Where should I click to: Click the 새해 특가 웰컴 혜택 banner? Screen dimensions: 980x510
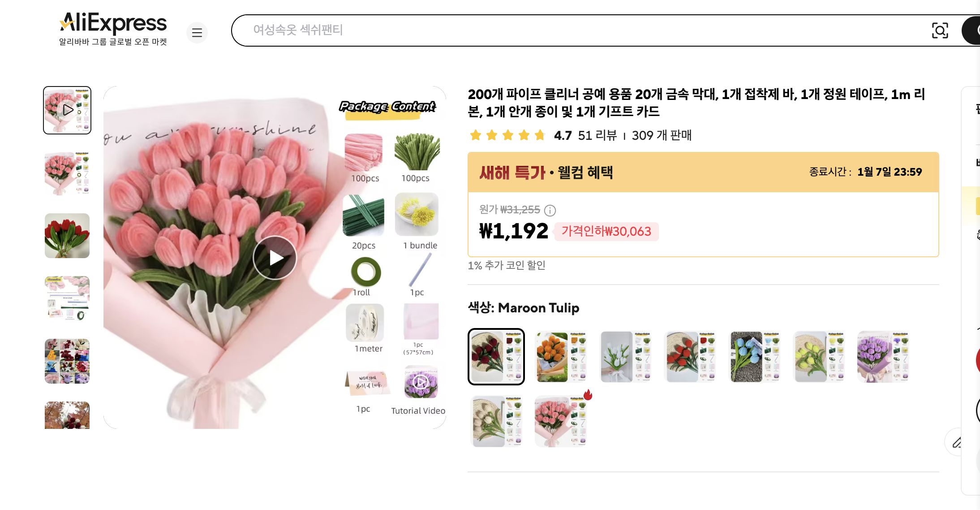pyautogui.click(x=703, y=173)
